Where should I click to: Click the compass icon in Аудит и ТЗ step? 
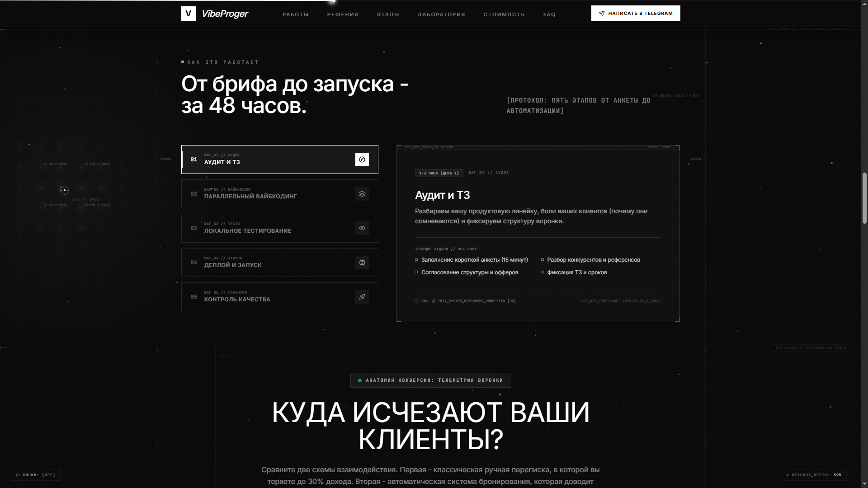click(362, 160)
